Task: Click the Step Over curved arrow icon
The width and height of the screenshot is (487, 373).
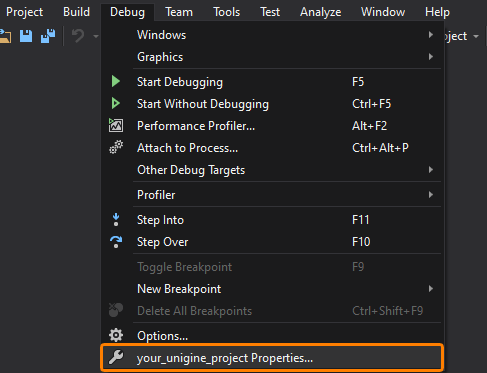Action: point(116,242)
